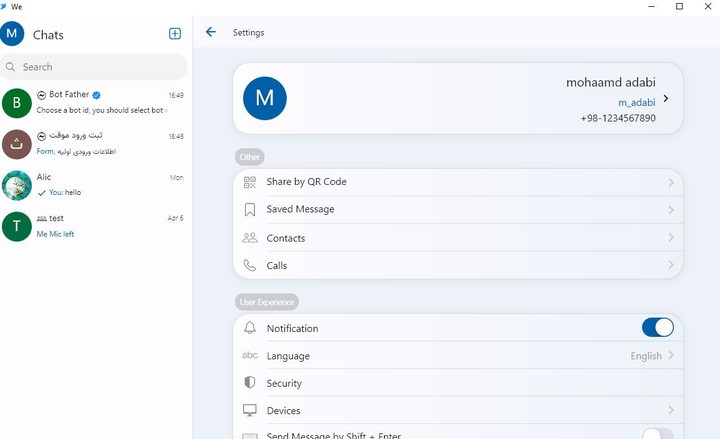
Task: Click the Saved Message bookmark icon
Action: [250, 210]
